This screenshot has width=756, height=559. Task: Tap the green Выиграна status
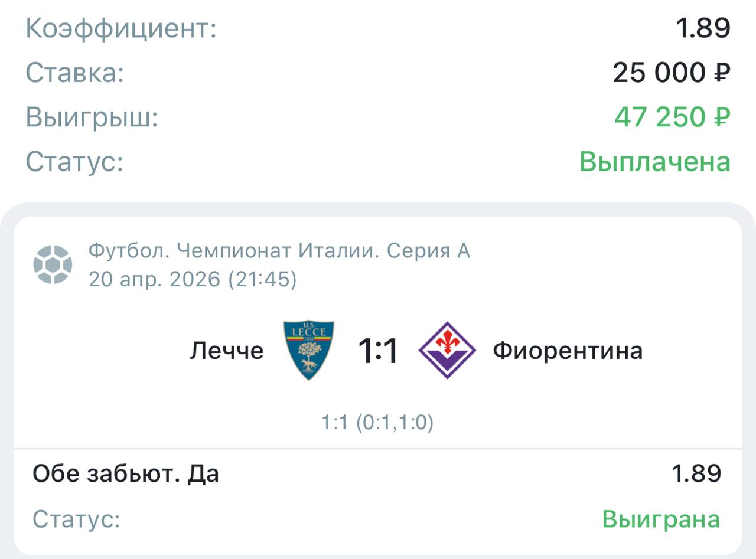pyautogui.click(x=661, y=519)
